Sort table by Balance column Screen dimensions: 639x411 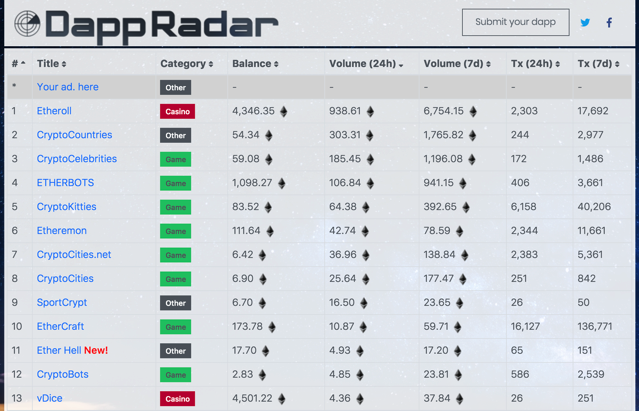coord(255,64)
